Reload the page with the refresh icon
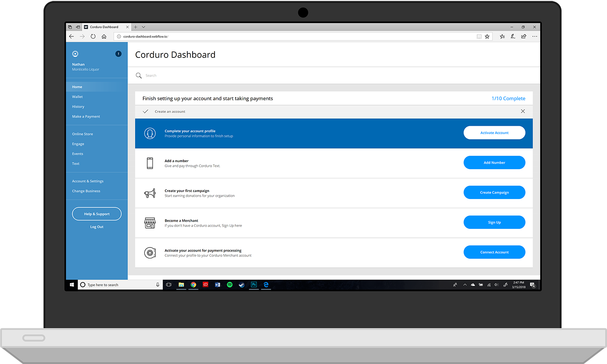The width and height of the screenshot is (607, 364). pyautogui.click(x=93, y=36)
